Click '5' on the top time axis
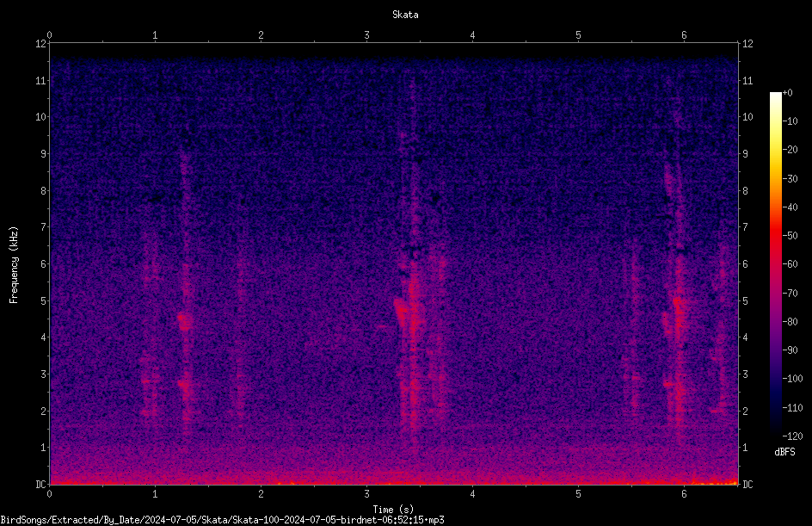This screenshot has height=526, width=812. pos(578,35)
